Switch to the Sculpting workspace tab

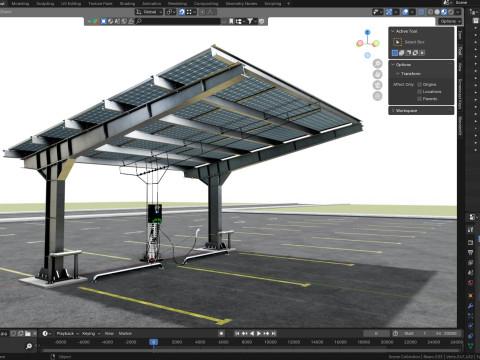pos(45,4)
